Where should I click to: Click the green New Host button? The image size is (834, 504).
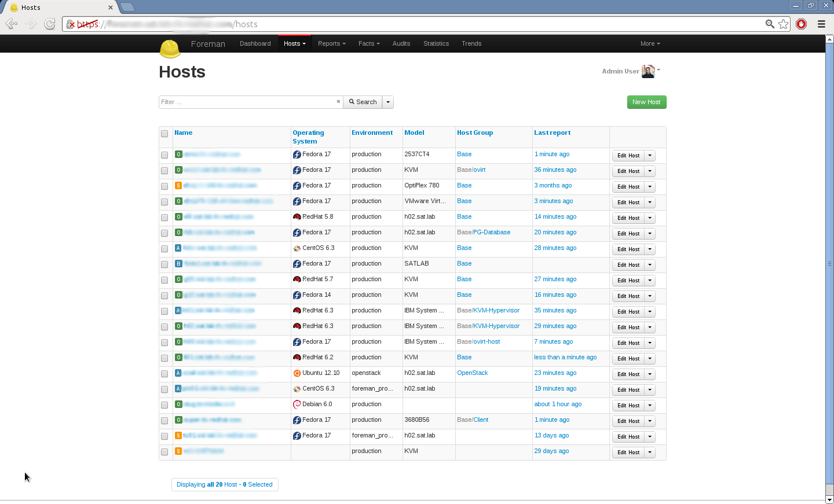click(x=646, y=102)
